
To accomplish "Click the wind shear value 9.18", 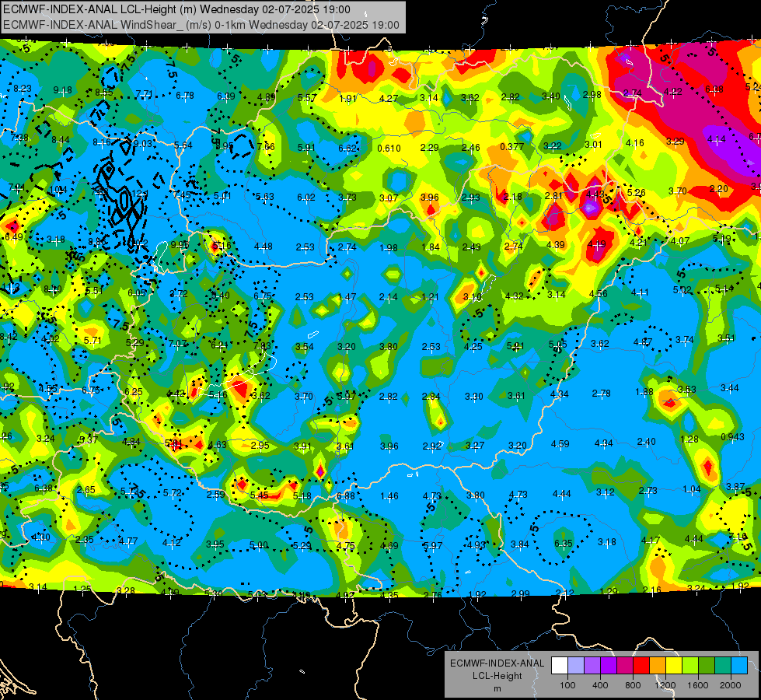I will coord(63,90).
